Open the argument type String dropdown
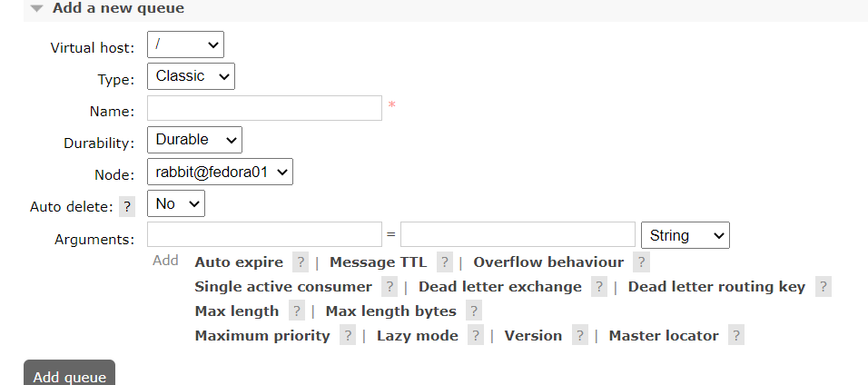This screenshot has width=868, height=385. [686, 235]
